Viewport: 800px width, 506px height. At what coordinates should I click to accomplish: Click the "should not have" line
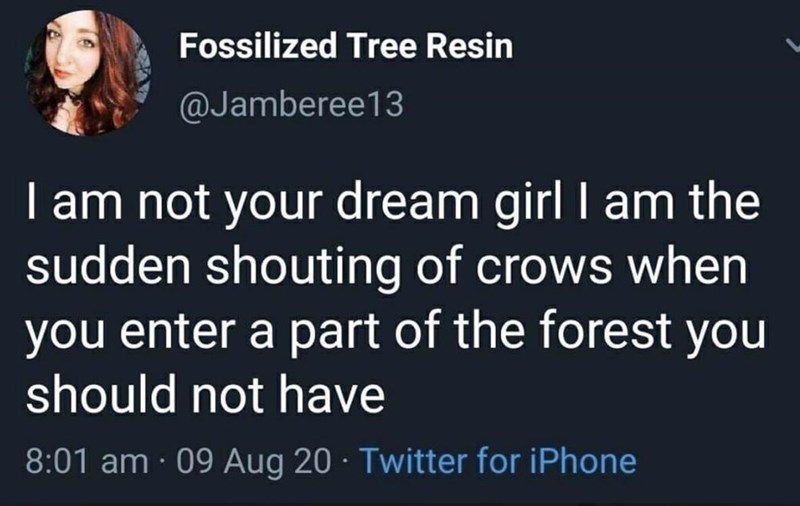[204, 394]
